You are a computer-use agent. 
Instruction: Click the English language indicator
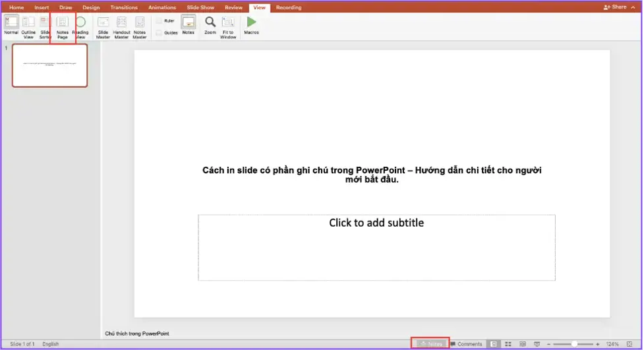coord(51,344)
